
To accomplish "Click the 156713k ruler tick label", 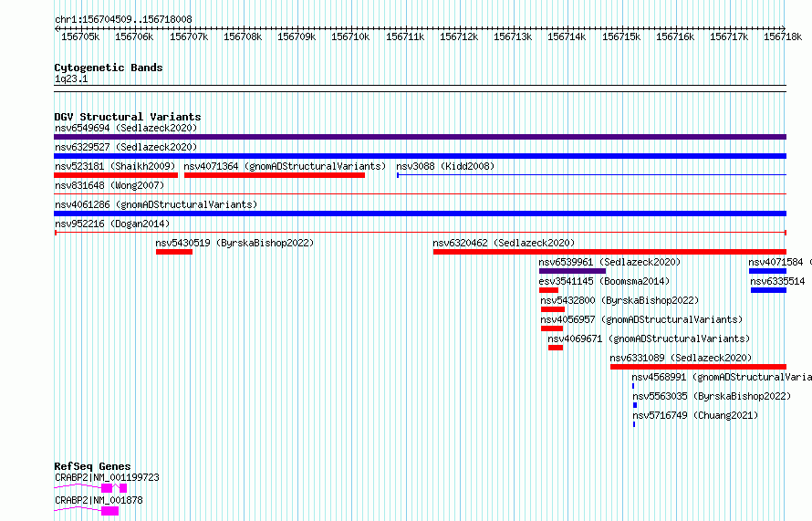I will click(513, 36).
